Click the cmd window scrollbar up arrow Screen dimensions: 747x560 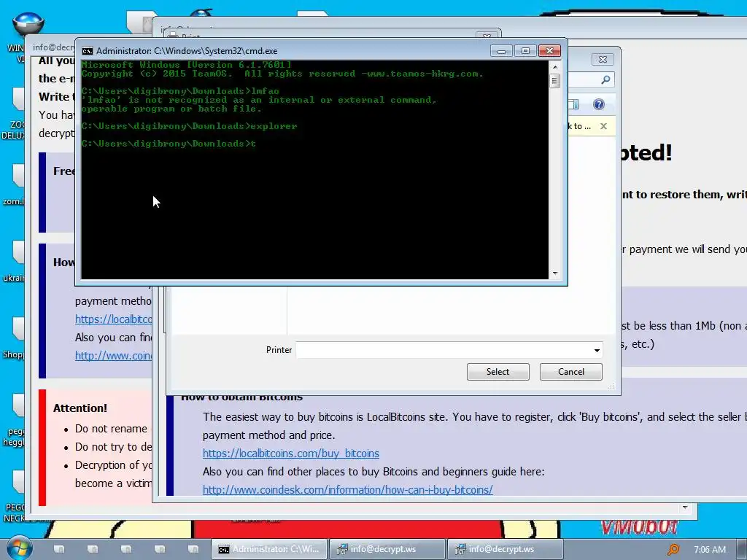[x=554, y=67]
